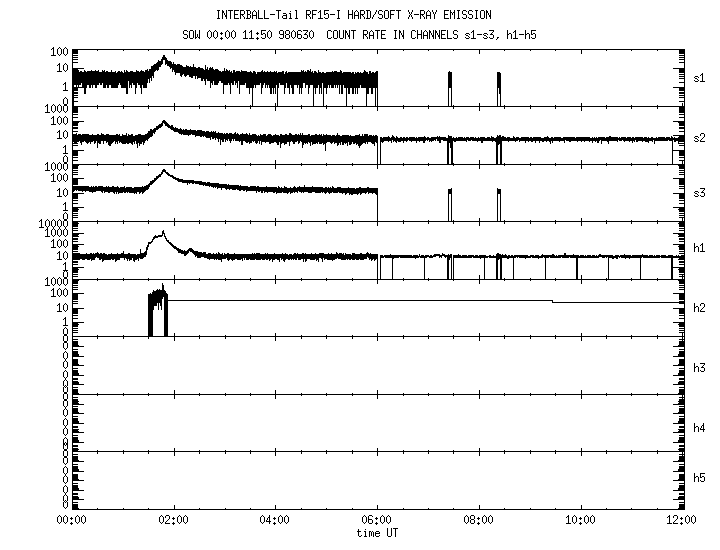
Task: Select the h3 channel label
Action: tap(700, 368)
